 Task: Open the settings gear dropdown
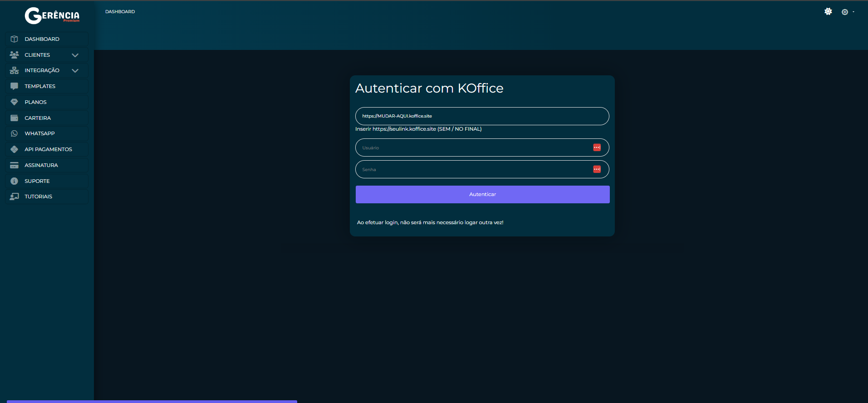[x=846, y=12]
